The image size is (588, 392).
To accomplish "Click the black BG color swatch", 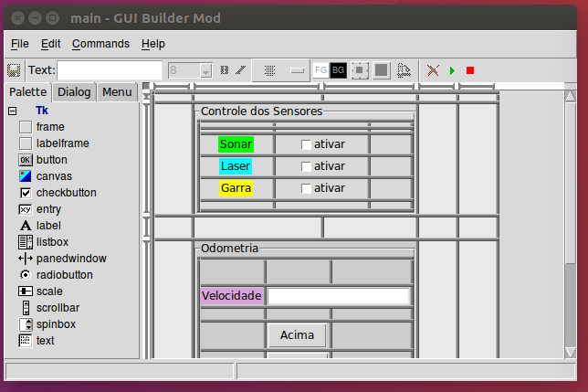I will click(338, 70).
